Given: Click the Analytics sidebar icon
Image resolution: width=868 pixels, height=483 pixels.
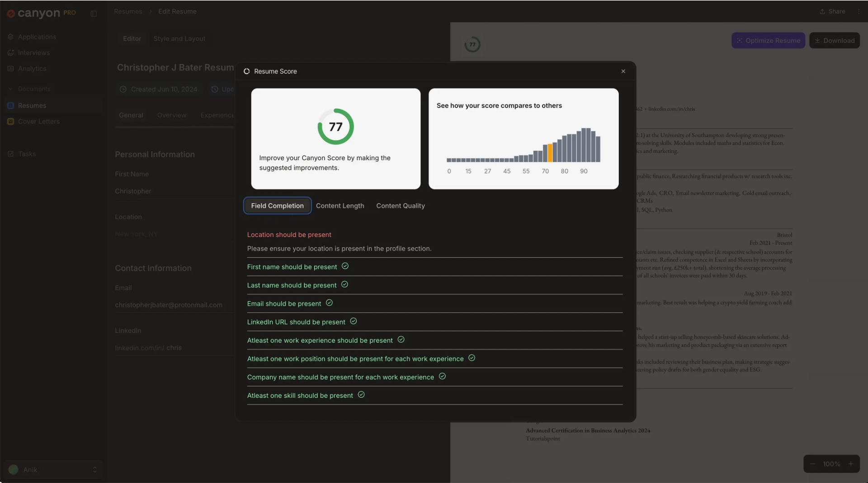Looking at the screenshot, I should [11, 69].
